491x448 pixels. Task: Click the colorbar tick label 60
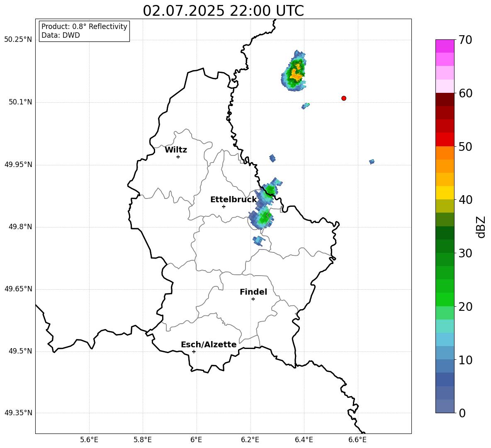[465, 93]
